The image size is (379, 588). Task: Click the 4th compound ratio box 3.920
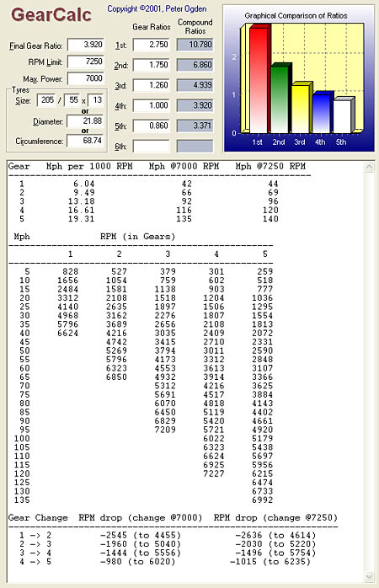(x=195, y=105)
